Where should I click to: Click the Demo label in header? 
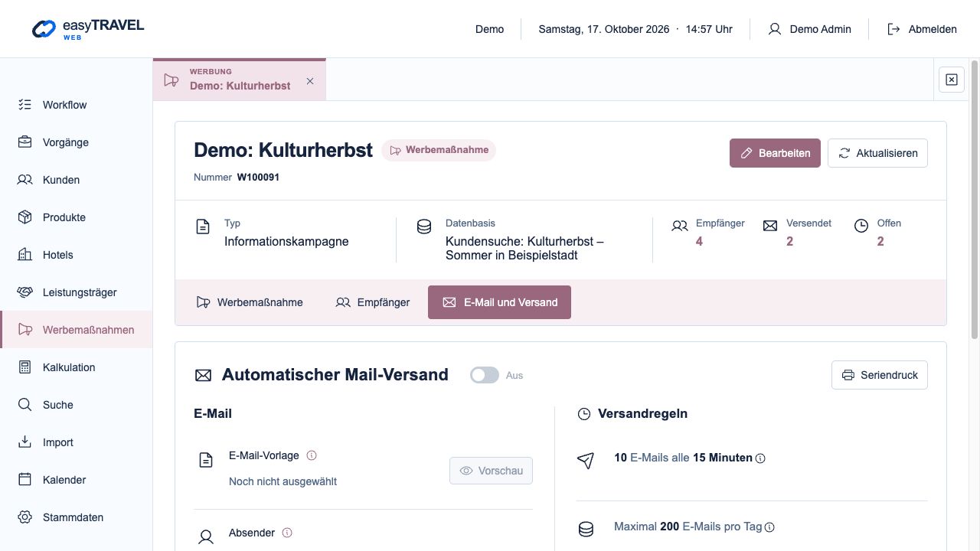[490, 29]
